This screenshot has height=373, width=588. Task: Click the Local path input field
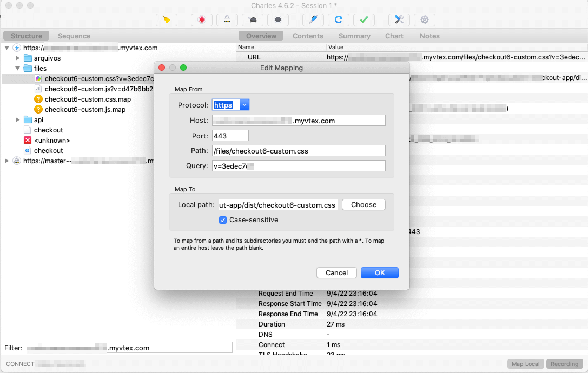[x=278, y=205]
